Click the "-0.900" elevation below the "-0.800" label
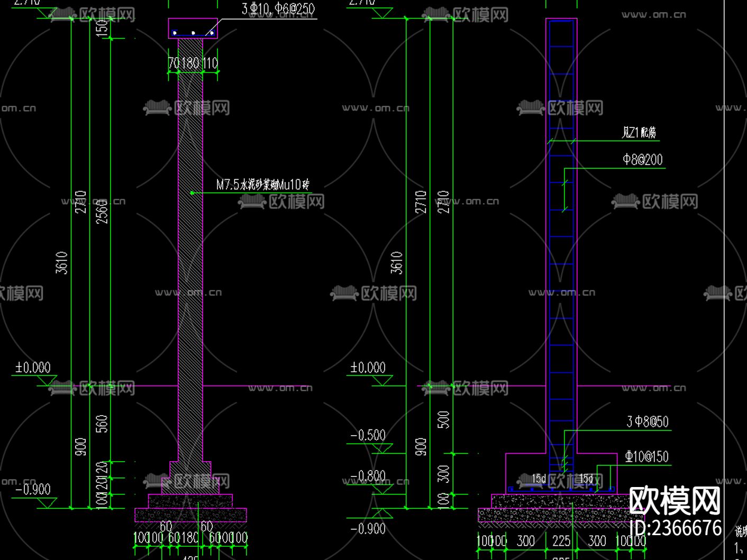The height and width of the screenshot is (560, 747). (368, 529)
